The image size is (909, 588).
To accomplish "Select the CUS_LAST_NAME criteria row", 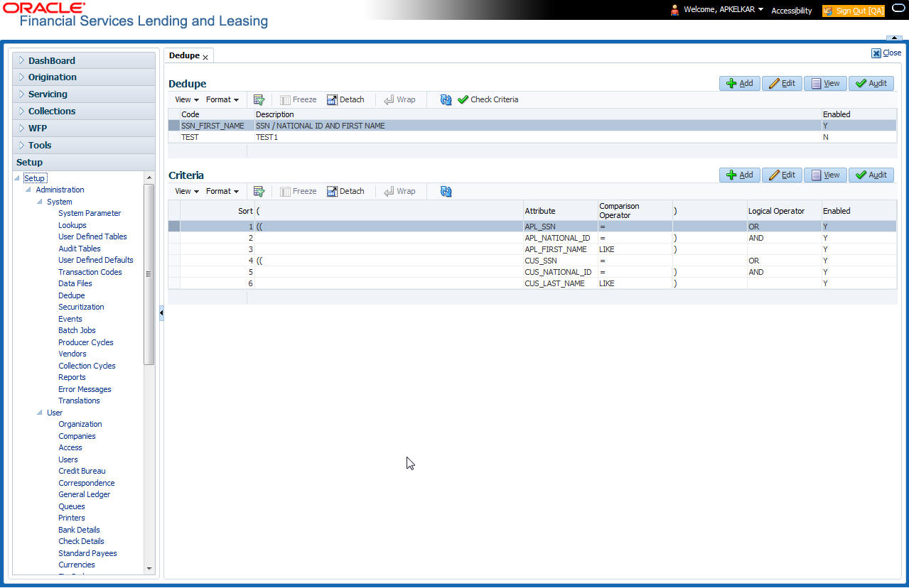I will coord(532,284).
